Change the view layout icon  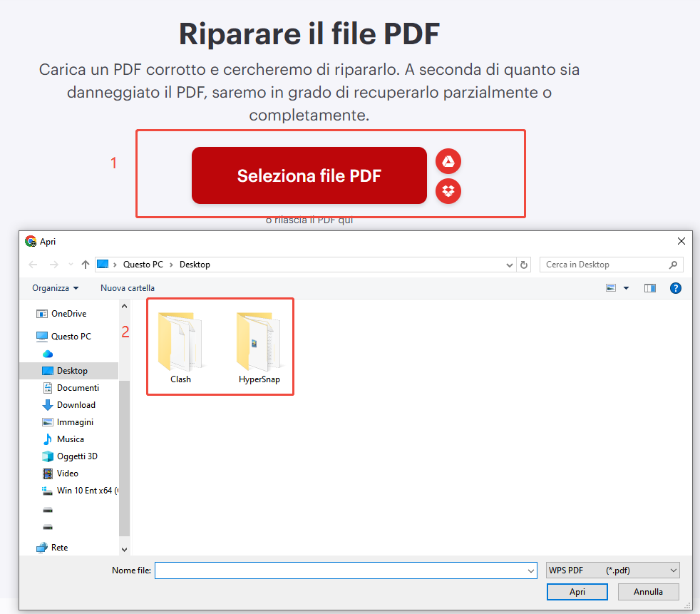611,288
